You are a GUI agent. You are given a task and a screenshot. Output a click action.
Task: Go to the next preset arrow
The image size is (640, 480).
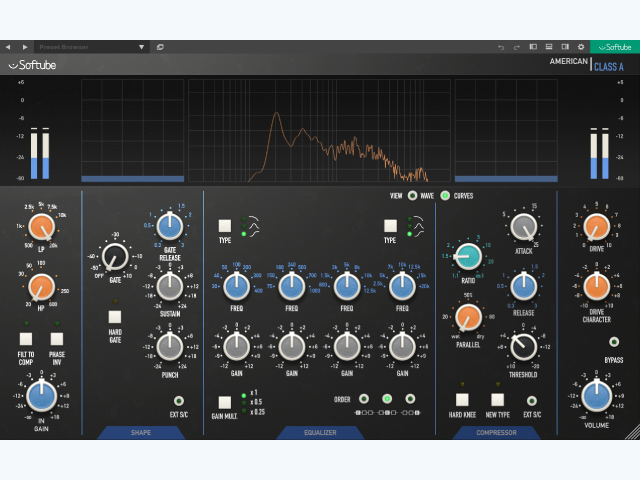(x=25, y=47)
